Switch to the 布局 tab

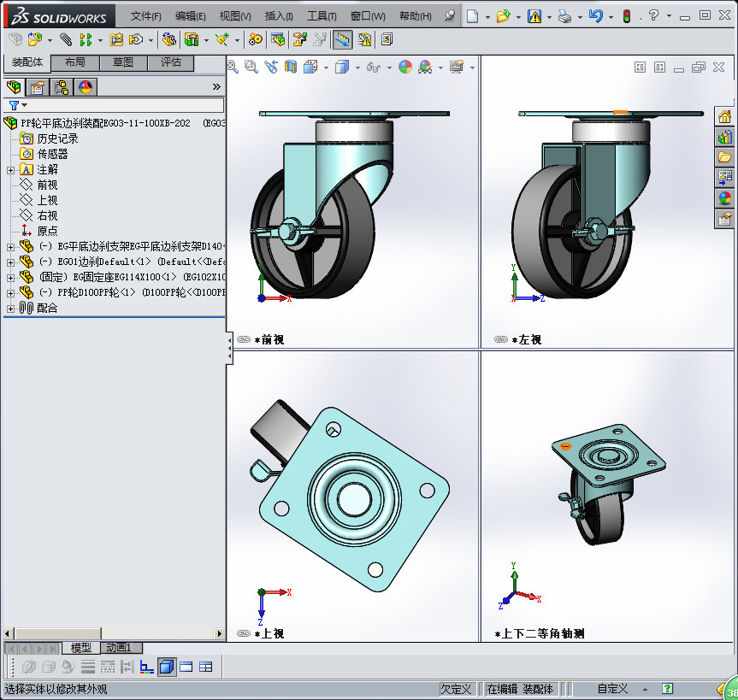click(x=75, y=62)
